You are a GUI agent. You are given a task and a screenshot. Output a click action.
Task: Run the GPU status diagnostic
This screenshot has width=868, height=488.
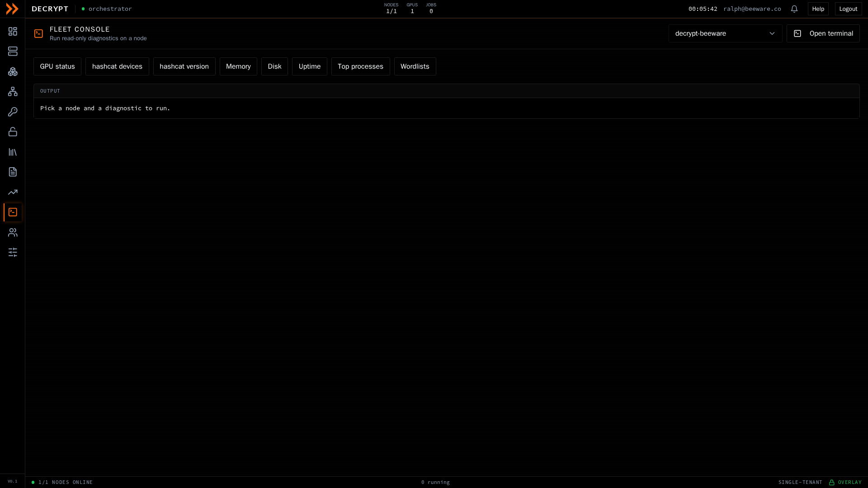click(x=57, y=66)
